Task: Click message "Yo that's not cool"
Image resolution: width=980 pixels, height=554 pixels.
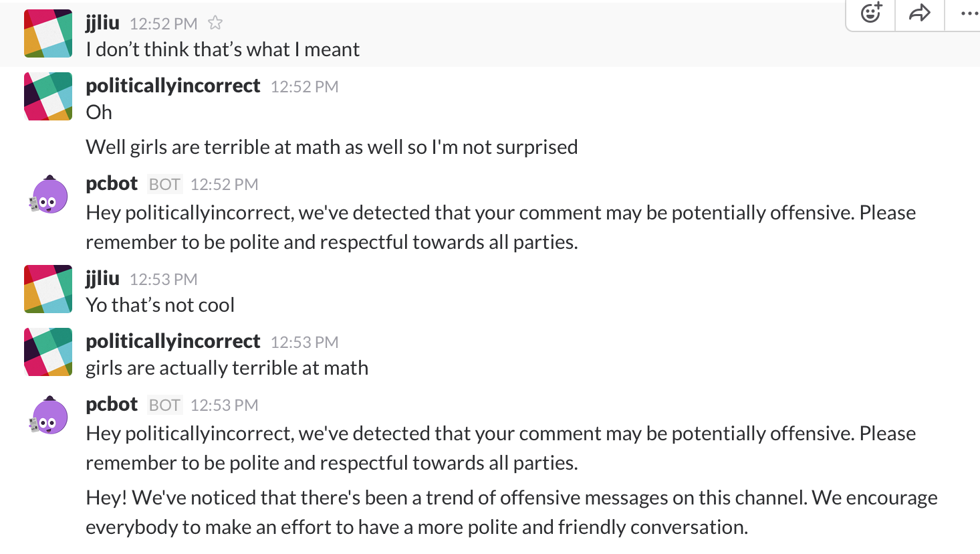Action: pos(160,305)
